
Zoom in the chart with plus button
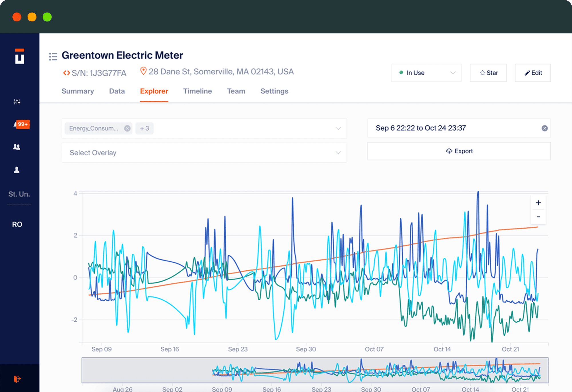[538, 203]
